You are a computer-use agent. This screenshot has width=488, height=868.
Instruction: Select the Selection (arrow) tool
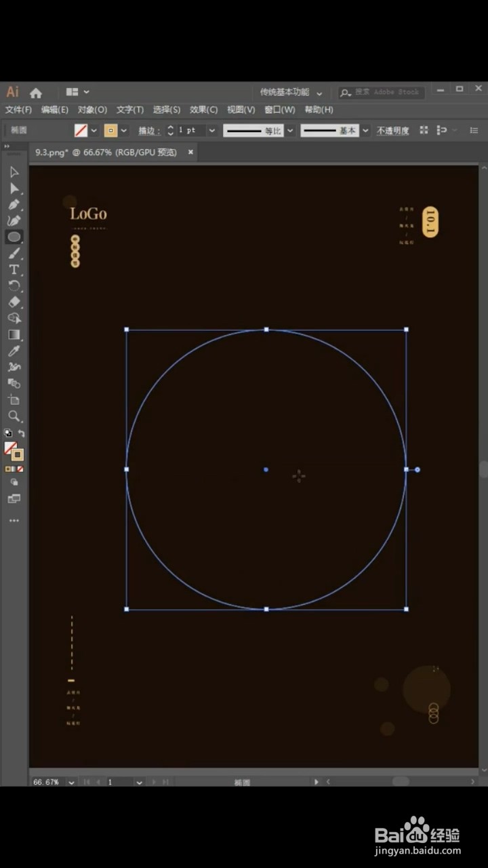tap(14, 172)
